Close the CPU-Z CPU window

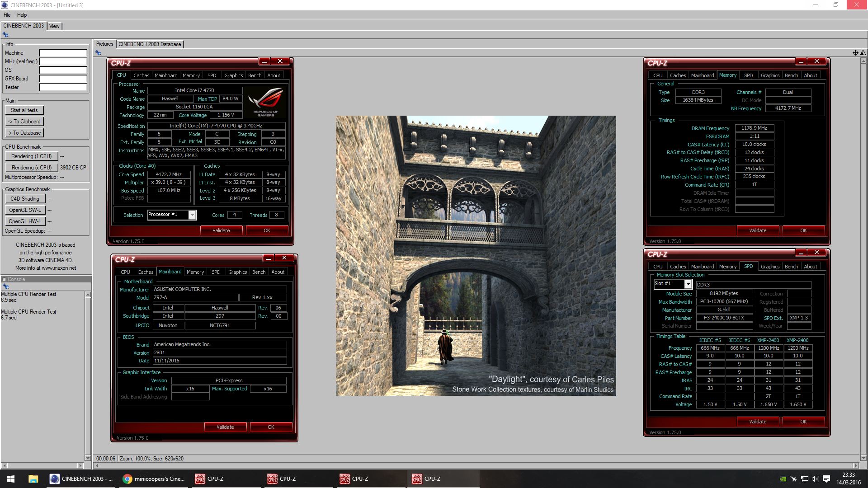pyautogui.click(x=280, y=61)
